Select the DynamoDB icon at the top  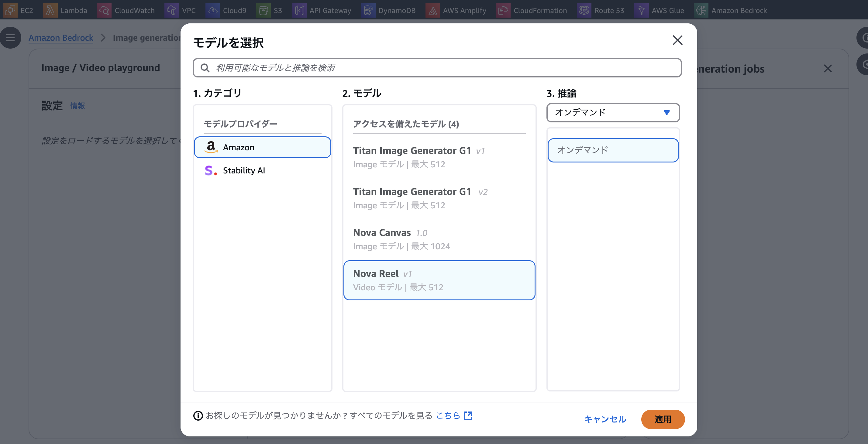point(368,10)
